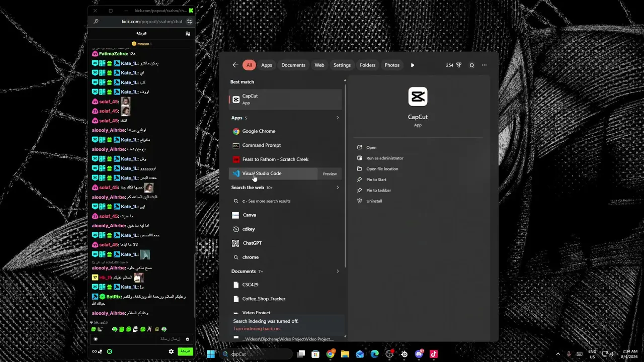Viewport: 644px width, 362px height.
Task: Open Microsoft Edge from the taskbar
Action: [375, 354]
